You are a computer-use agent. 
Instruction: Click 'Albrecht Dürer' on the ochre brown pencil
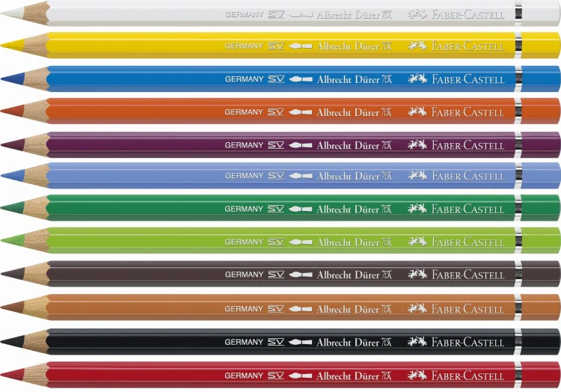click(x=348, y=309)
